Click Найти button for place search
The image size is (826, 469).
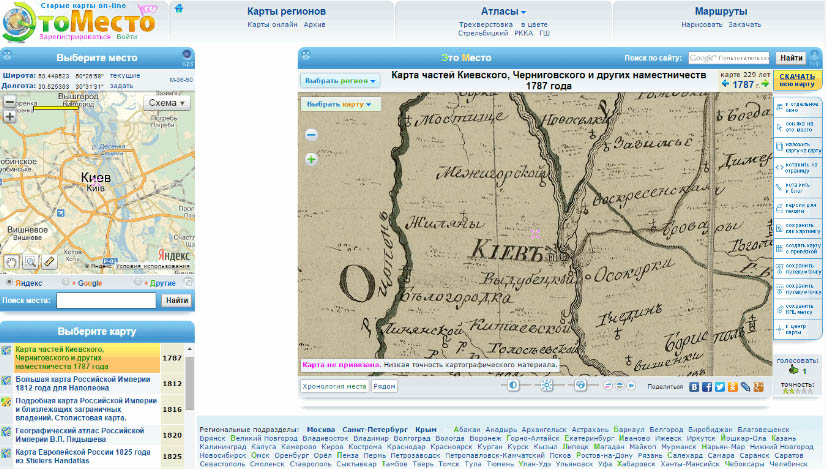176,300
